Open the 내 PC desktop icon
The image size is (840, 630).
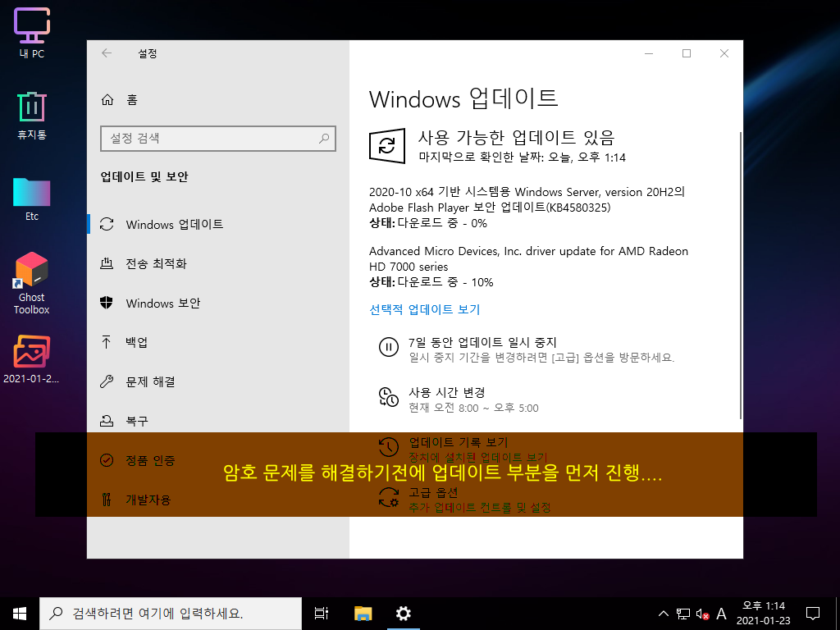click(x=32, y=33)
